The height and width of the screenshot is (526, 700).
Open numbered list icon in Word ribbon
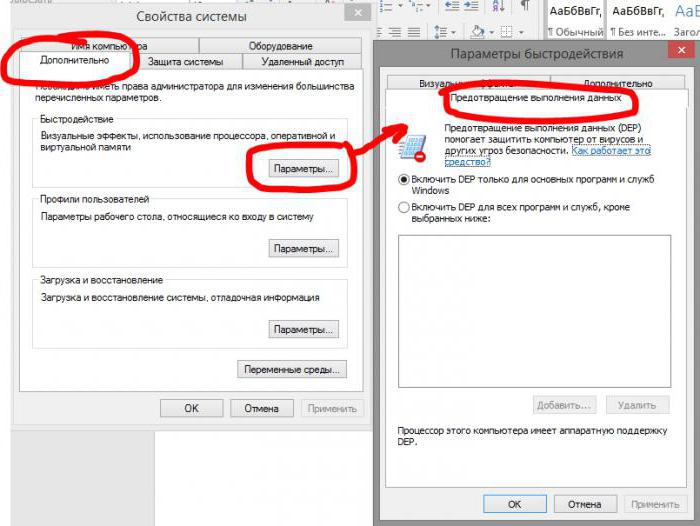[387, 5]
